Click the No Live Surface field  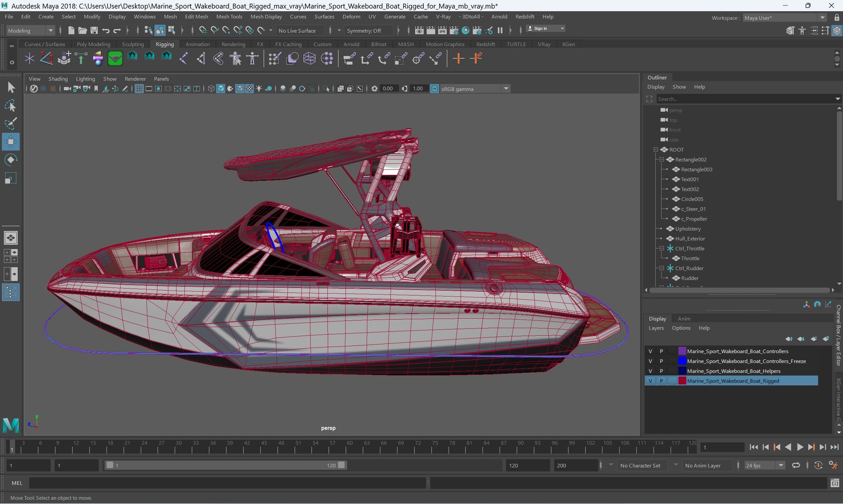299,31
